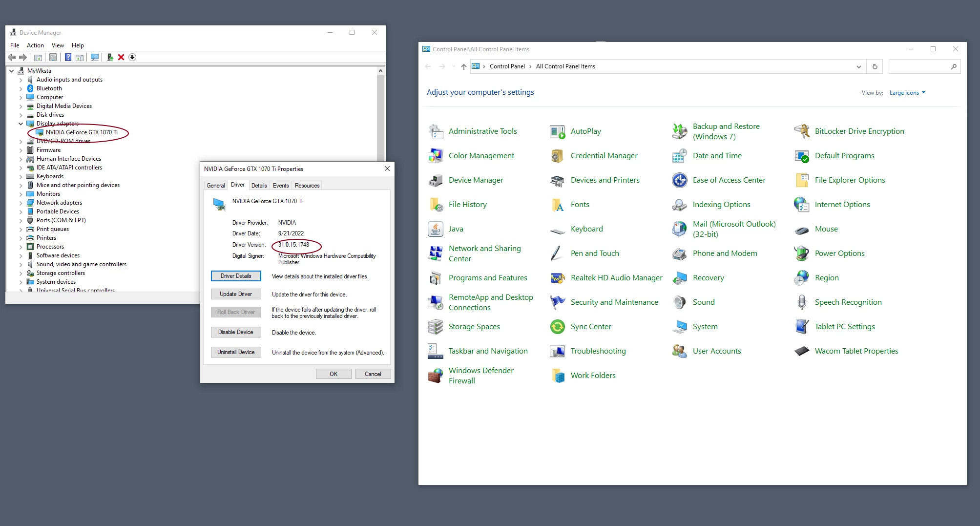Expand the Bluetooth tree node
The height and width of the screenshot is (526, 980).
[21, 88]
